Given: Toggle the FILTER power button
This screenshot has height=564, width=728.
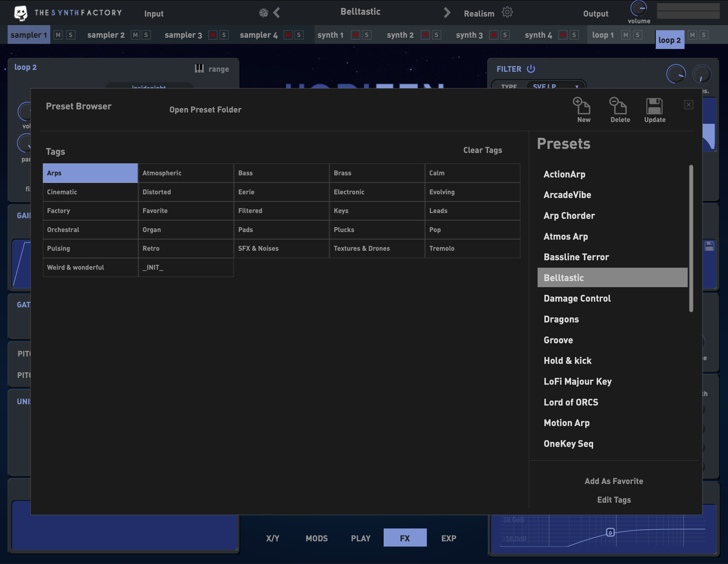Looking at the screenshot, I should click(531, 69).
